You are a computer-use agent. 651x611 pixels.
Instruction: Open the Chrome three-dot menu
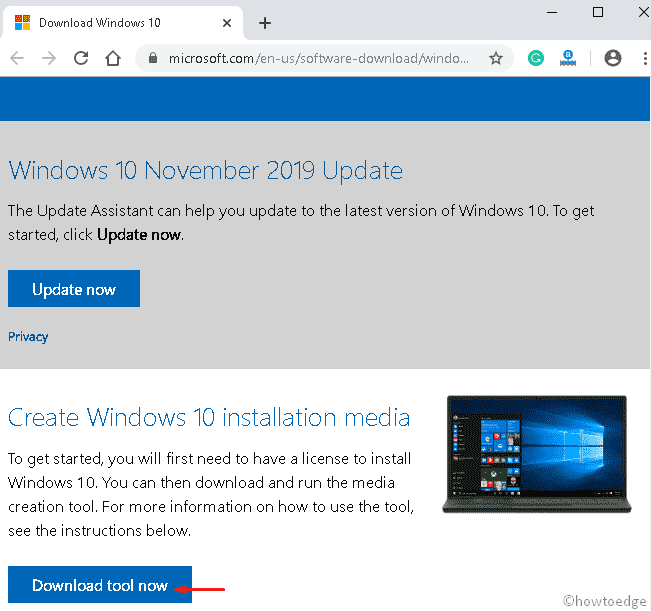pyautogui.click(x=640, y=59)
